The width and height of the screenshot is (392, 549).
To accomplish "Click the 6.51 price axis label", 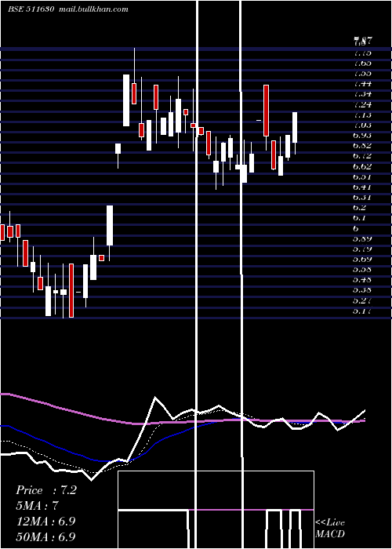I will (362, 176).
